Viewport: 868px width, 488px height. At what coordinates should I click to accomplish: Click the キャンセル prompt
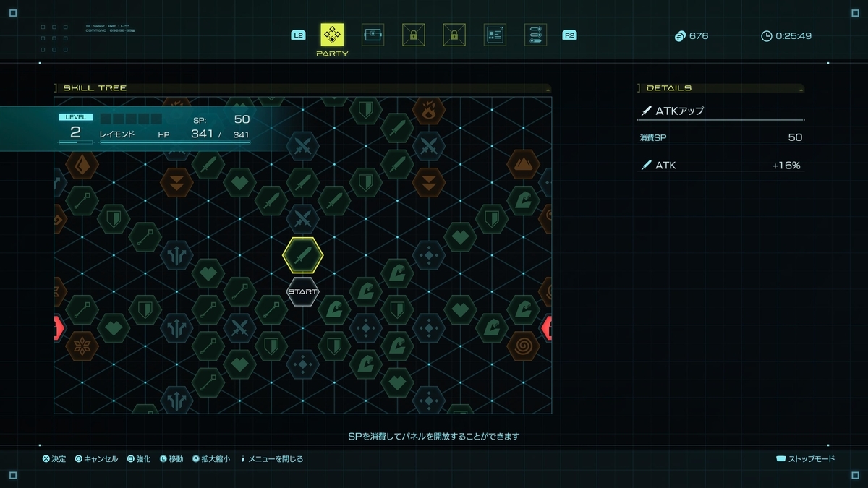96,459
